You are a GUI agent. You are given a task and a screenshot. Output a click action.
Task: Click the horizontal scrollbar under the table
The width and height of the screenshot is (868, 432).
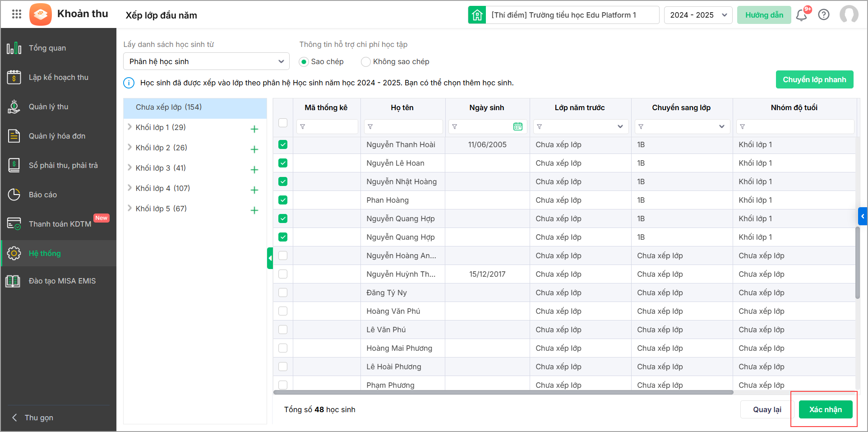(503, 392)
